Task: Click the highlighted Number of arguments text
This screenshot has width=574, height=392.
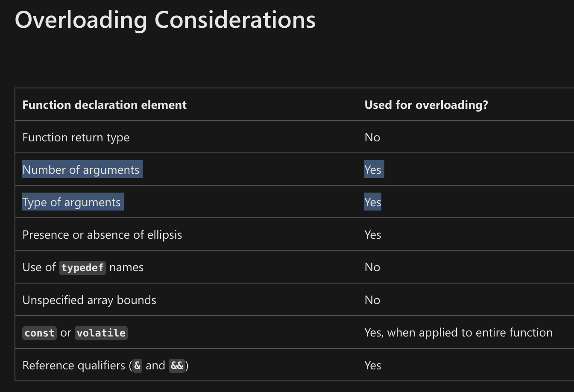Action: coord(81,170)
